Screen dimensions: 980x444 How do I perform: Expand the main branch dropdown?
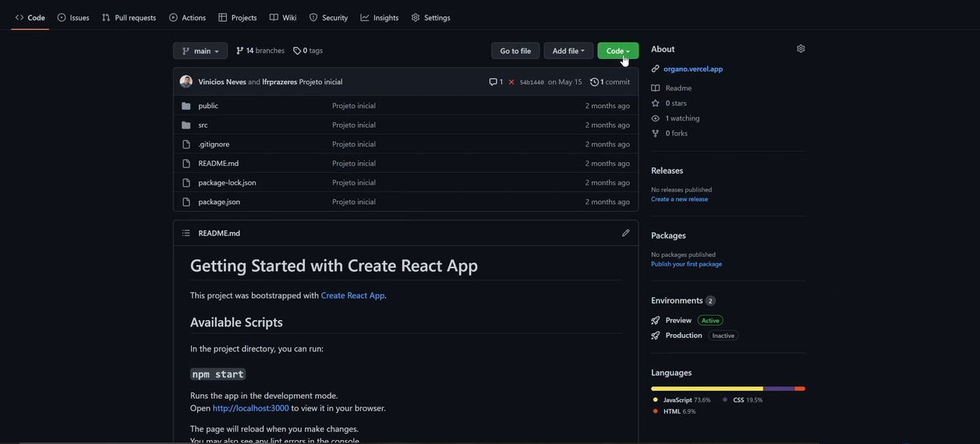200,51
